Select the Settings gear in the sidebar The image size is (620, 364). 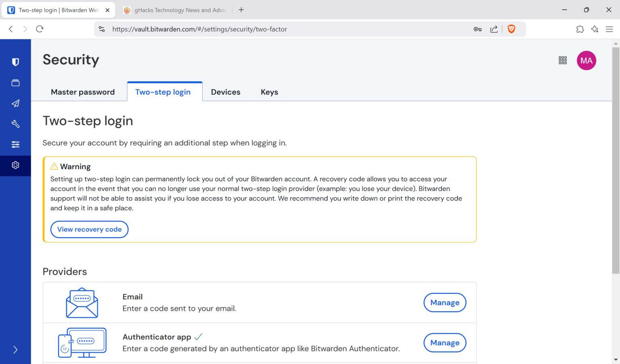point(15,165)
